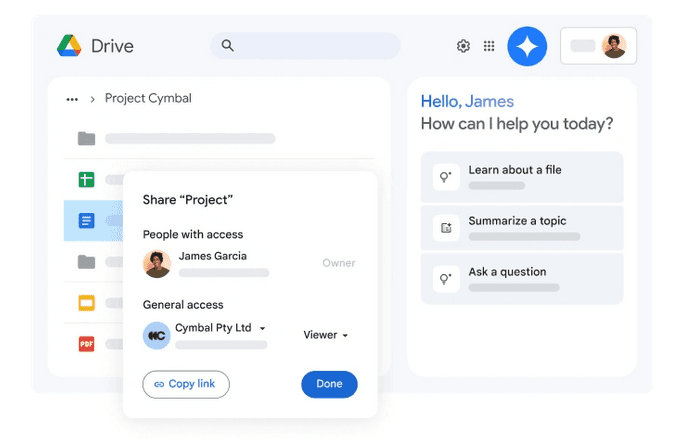The height and width of the screenshot is (441, 678).
Task: Select the blue Docs file icon
Action: [86, 220]
